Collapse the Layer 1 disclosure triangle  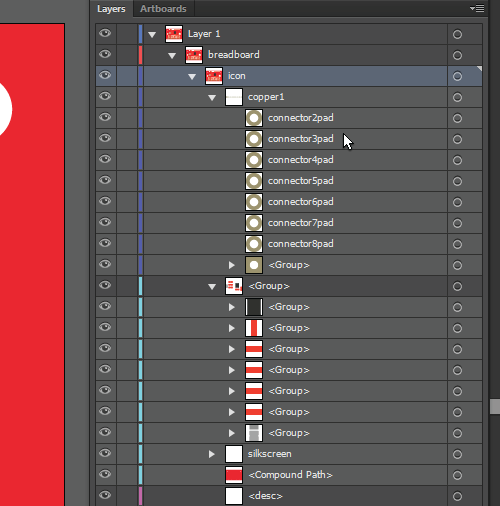coord(152,34)
